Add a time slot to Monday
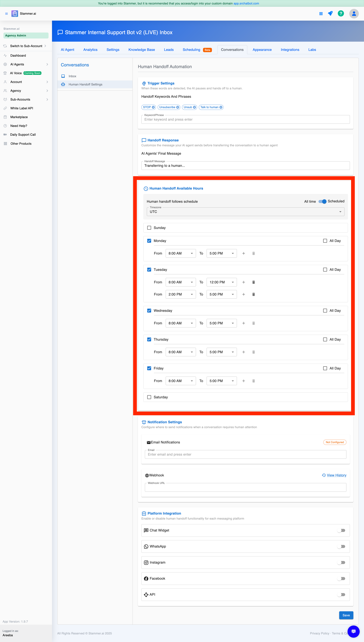 tap(244, 253)
